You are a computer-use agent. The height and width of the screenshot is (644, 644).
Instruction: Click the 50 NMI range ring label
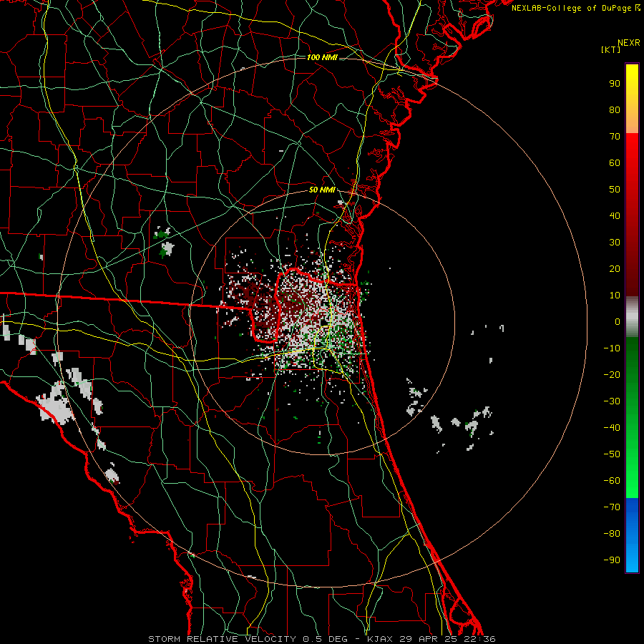[322, 190]
